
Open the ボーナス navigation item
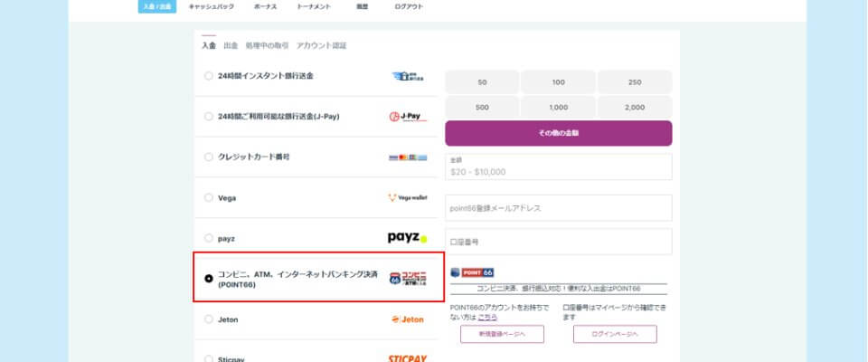(x=265, y=6)
